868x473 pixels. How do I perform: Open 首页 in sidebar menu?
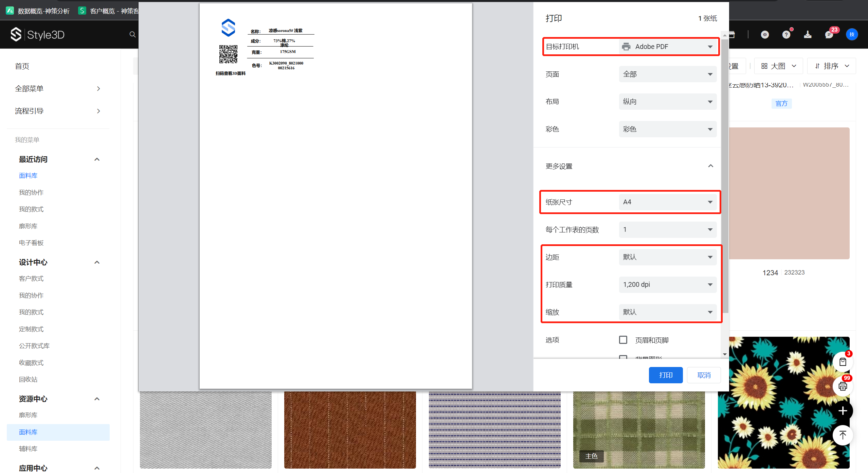[x=22, y=66]
